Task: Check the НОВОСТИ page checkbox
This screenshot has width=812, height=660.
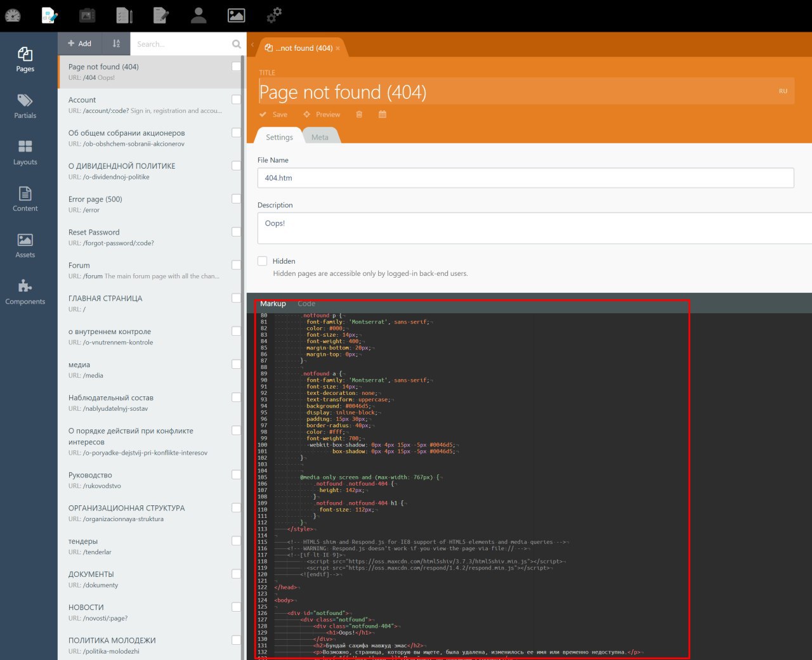Action: 236,607
